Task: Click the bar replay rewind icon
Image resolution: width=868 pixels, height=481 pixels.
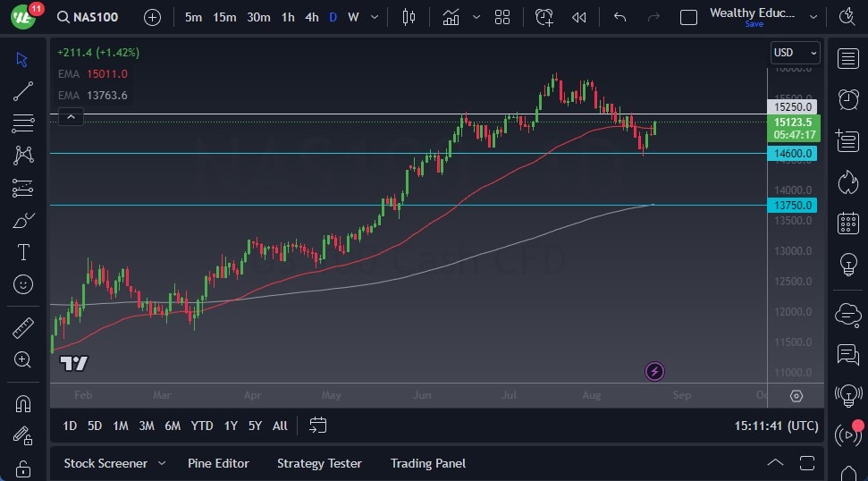Action: (x=579, y=17)
